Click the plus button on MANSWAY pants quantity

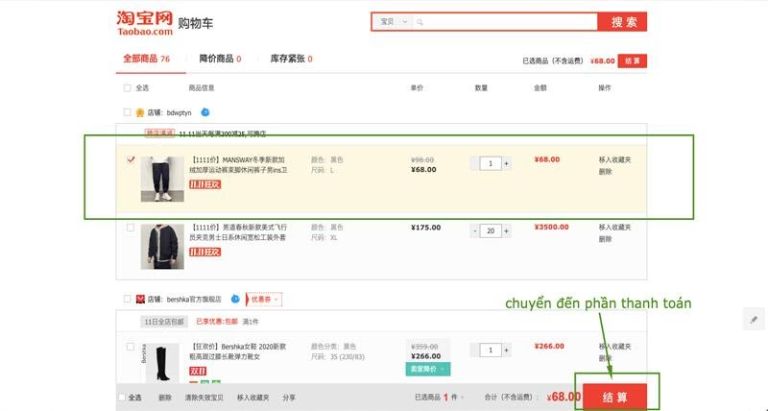(x=506, y=163)
